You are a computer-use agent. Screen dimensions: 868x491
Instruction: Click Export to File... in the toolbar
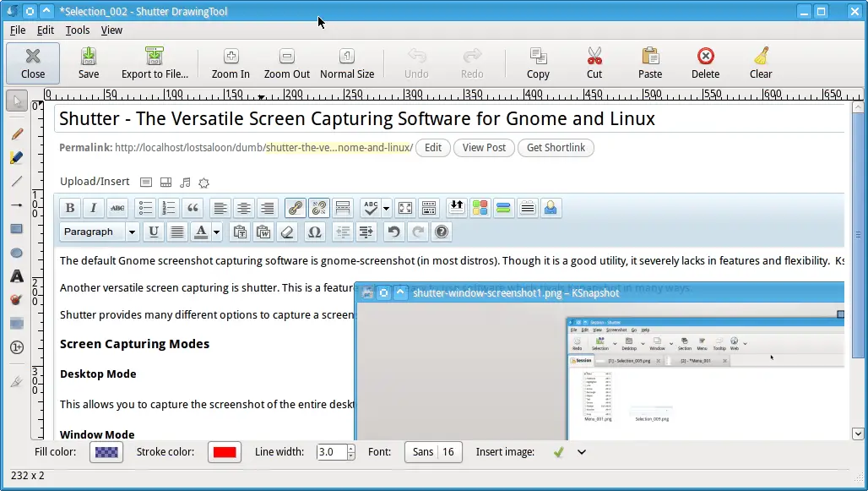155,63
